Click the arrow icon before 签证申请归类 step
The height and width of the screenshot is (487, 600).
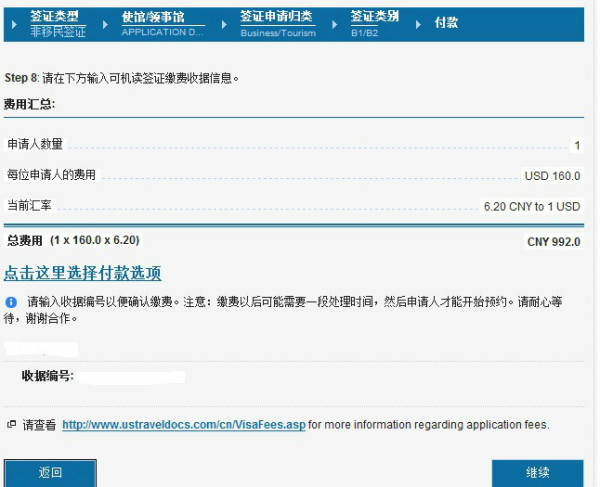click(x=226, y=23)
